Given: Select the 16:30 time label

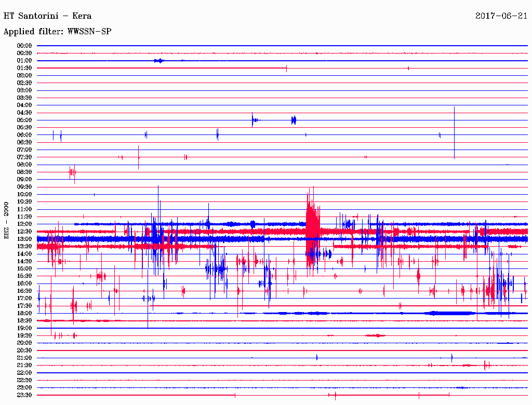Looking at the screenshot, I should click(x=24, y=291).
